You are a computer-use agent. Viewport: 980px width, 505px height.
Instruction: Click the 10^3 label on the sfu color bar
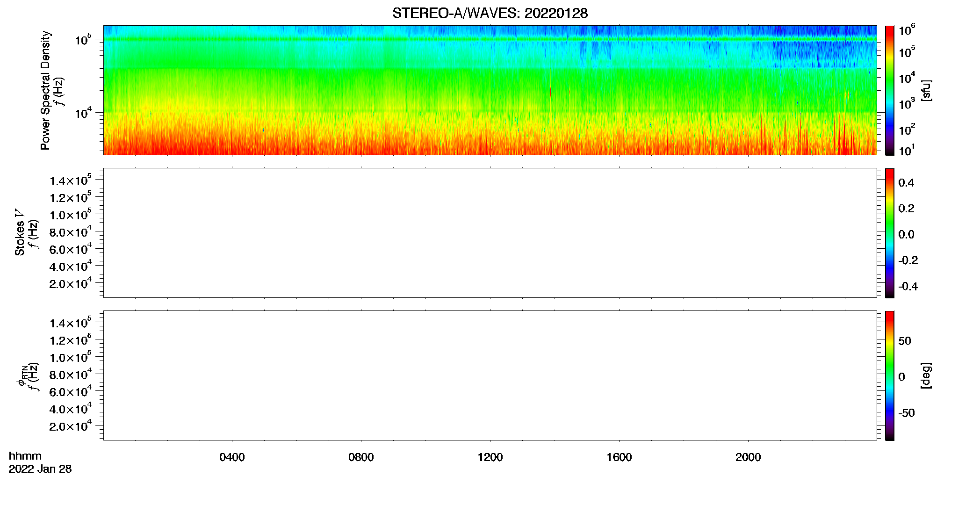click(907, 104)
